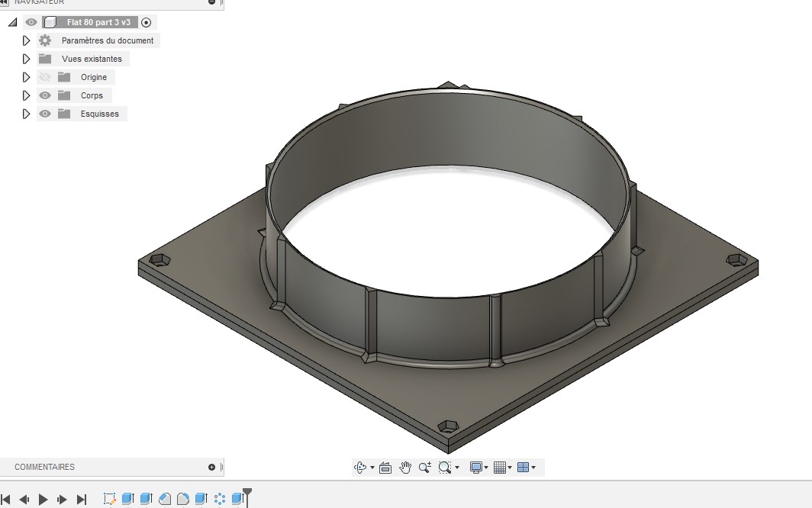This screenshot has height=508, width=812.
Task: Select the Pan hand tool
Action: point(405,468)
